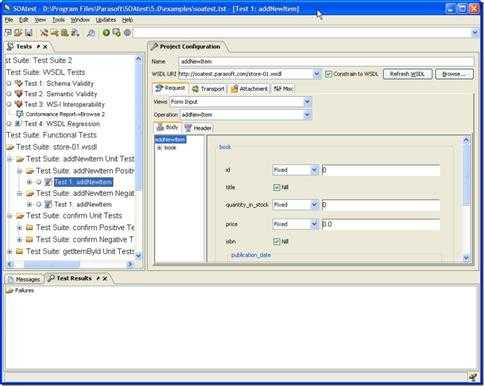Close the Test Results panel with its X icon
Viewport: 484px width, 386px height.
(105, 278)
